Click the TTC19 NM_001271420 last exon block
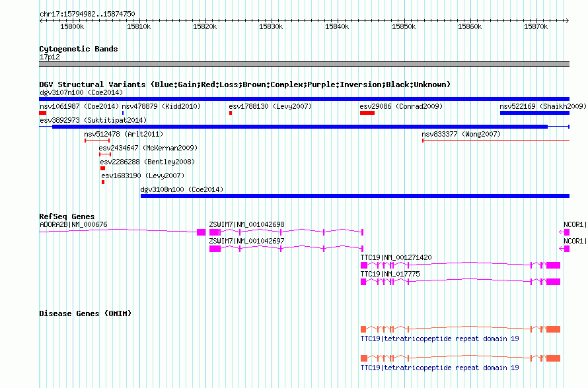588x388 pixels. coord(553,265)
